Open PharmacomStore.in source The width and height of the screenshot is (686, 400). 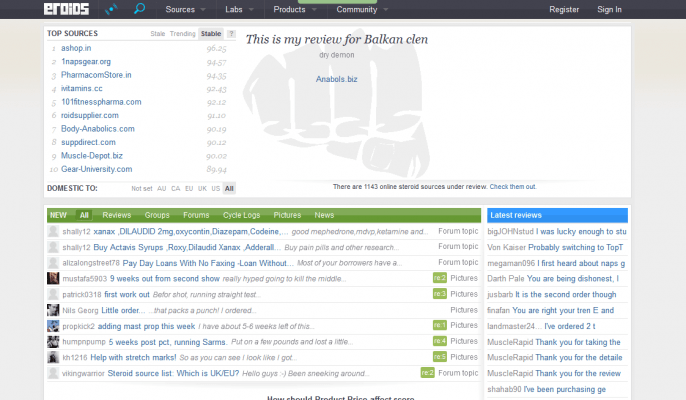coord(96,75)
